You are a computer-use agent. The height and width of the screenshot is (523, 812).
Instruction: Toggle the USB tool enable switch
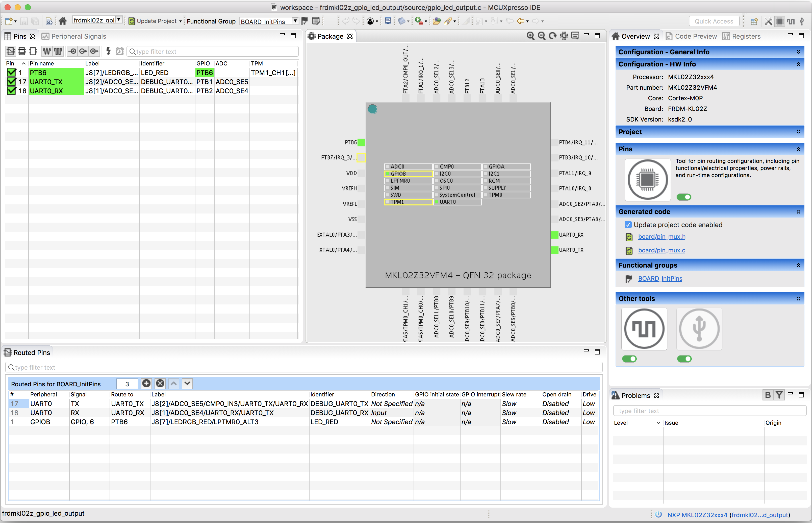tap(684, 359)
